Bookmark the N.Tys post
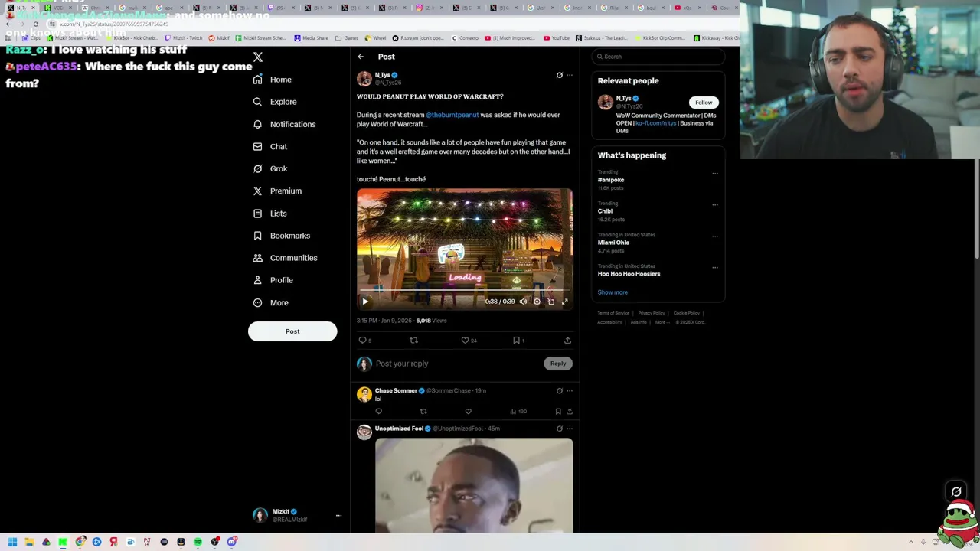980x551 pixels. point(518,341)
